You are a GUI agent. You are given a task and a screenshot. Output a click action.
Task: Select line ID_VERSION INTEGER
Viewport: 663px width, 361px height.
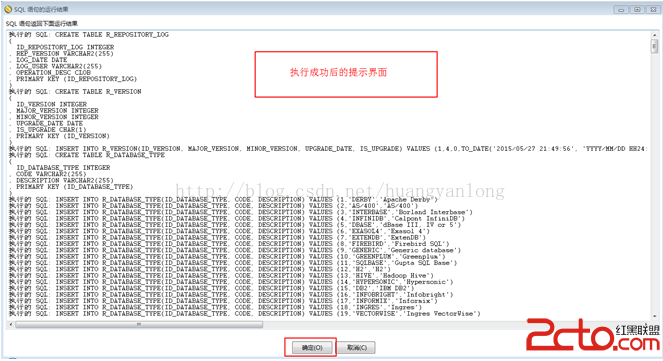click(x=51, y=104)
